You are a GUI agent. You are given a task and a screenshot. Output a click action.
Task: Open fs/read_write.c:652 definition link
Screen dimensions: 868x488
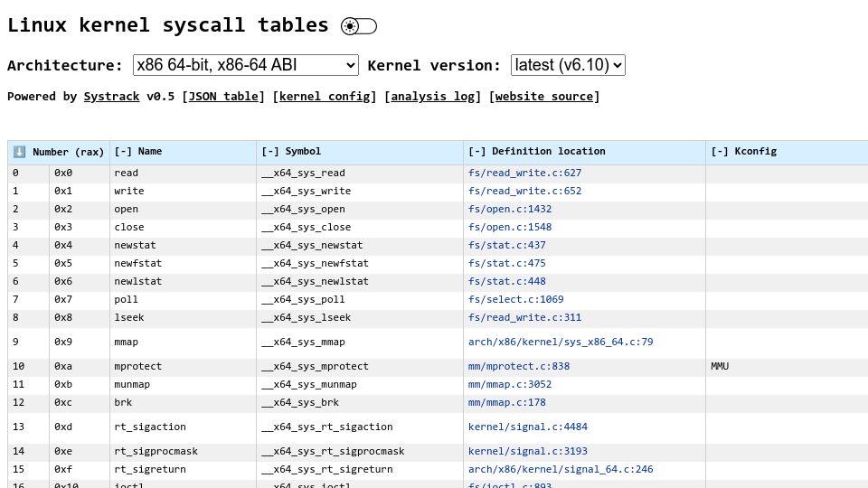click(x=524, y=191)
